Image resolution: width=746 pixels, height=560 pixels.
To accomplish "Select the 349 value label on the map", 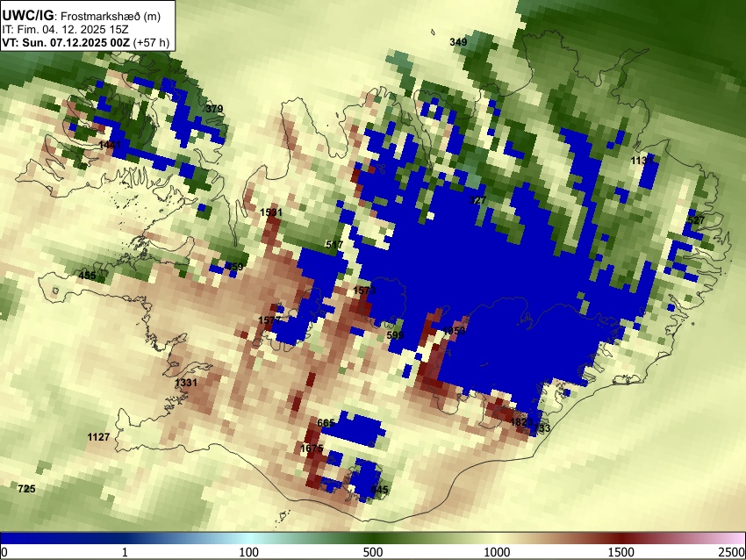I will point(458,42).
